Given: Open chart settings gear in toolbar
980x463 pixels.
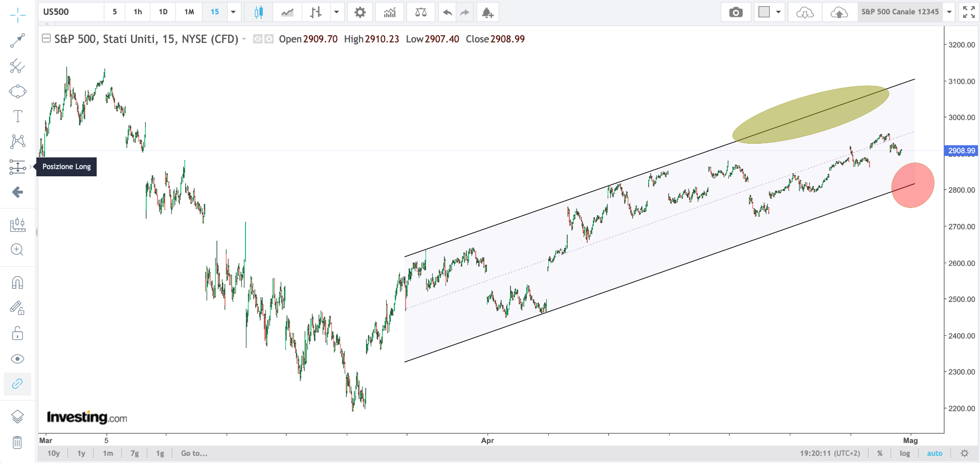Looking at the screenshot, I should (360, 12).
